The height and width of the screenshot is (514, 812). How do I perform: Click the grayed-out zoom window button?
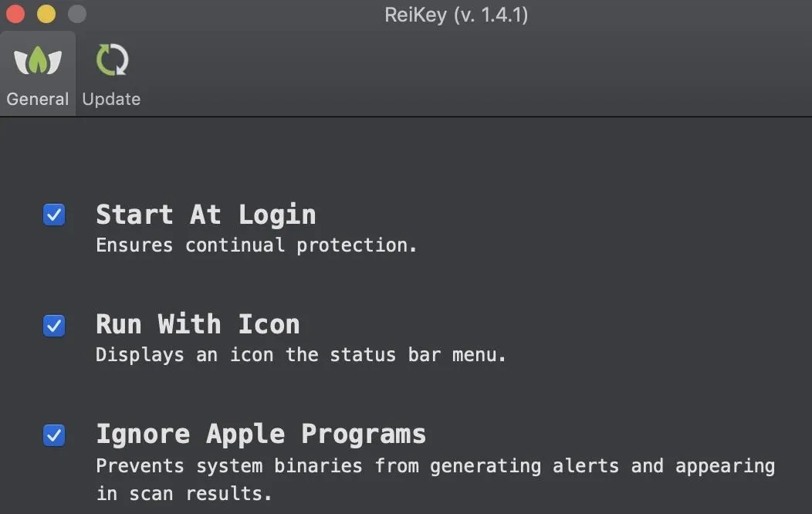pos(77,14)
